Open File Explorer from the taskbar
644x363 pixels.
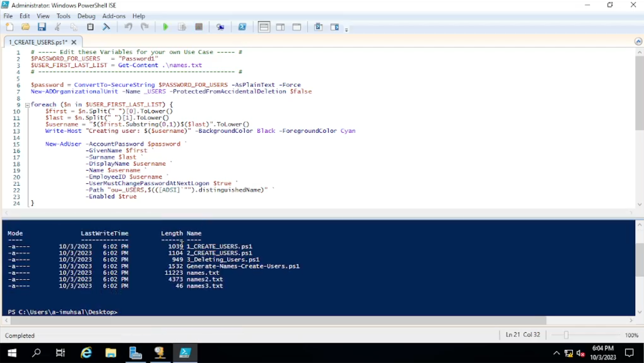(111, 353)
